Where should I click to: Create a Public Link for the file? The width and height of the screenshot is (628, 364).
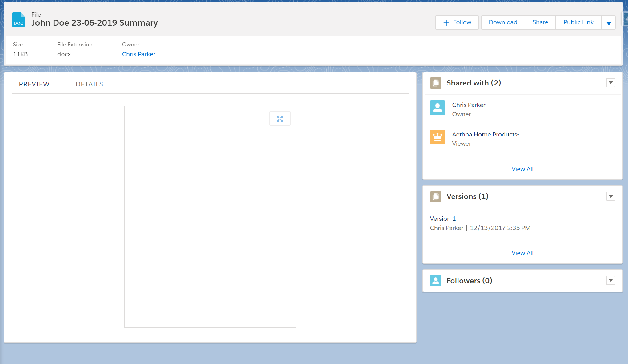(x=578, y=22)
